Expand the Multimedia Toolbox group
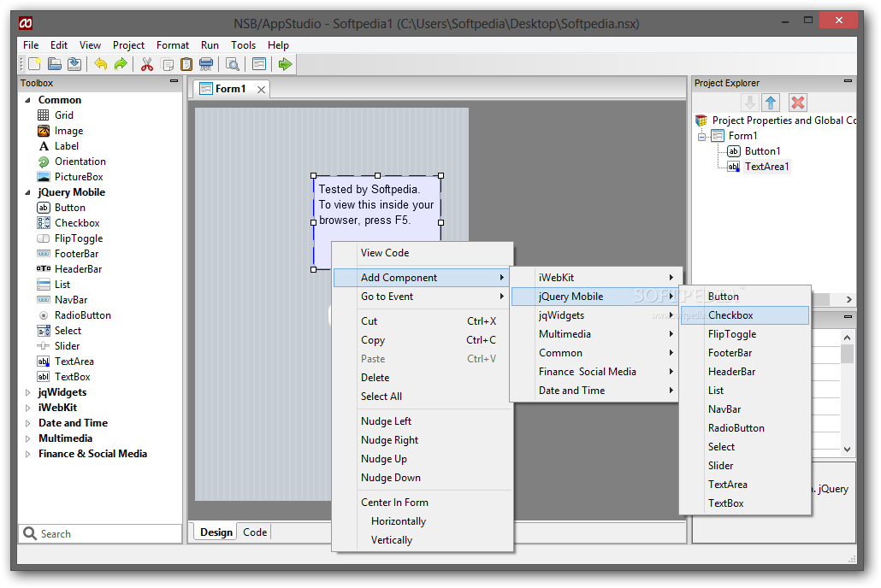 (27, 438)
